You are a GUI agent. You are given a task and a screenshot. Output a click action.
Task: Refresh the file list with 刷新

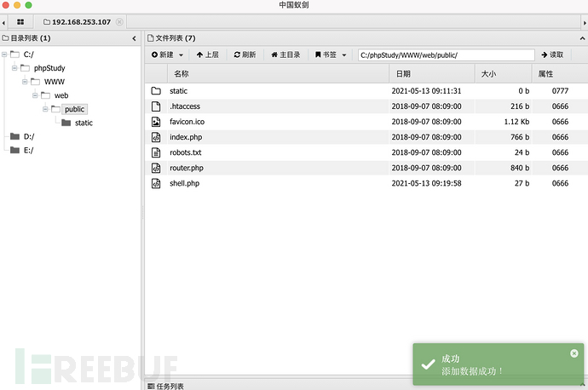245,54
